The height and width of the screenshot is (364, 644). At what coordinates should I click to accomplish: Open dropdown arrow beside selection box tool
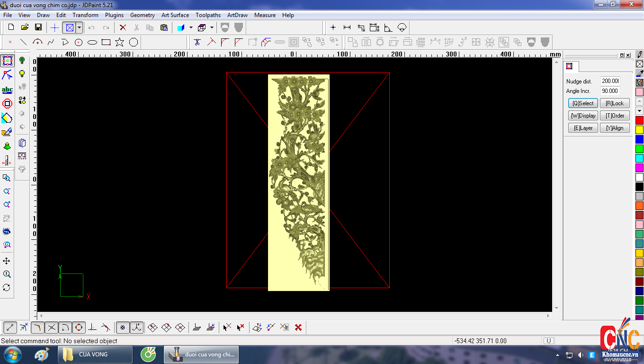tap(79, 27)
